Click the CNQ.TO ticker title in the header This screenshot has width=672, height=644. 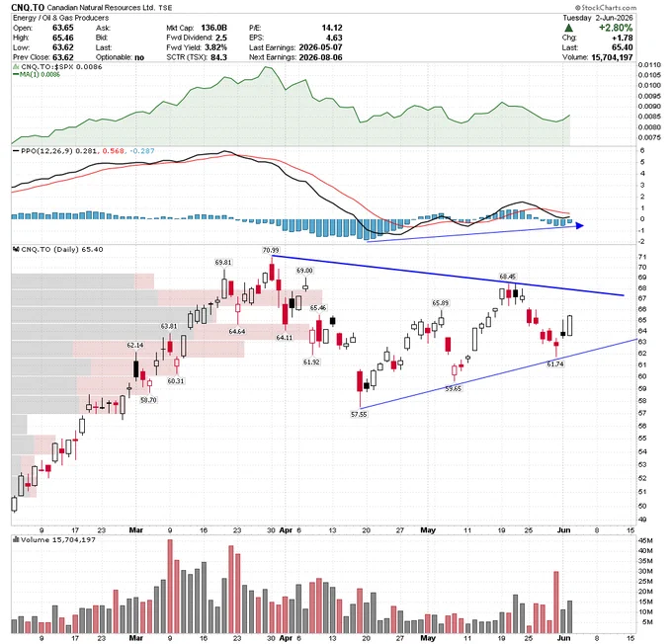(28, 7)
